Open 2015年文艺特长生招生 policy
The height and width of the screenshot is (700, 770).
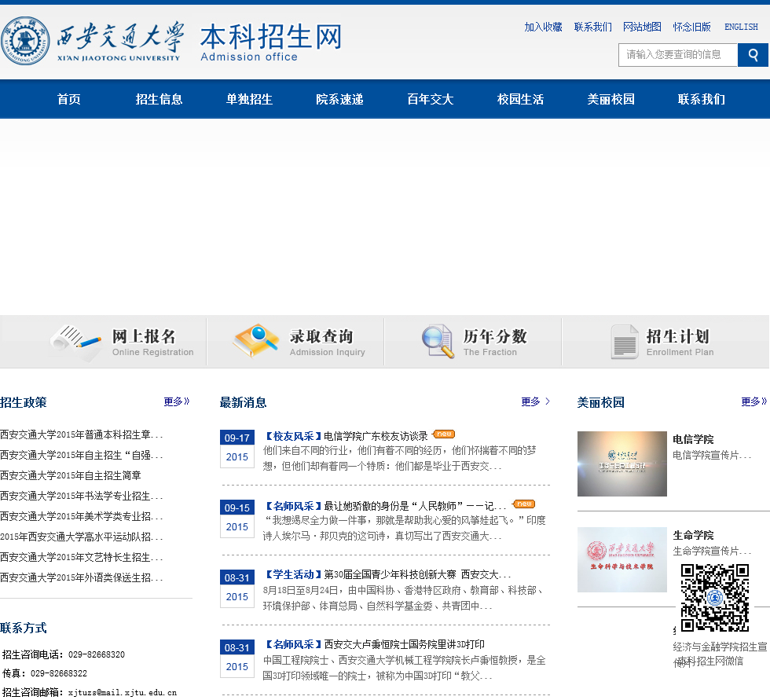[81, 558]
